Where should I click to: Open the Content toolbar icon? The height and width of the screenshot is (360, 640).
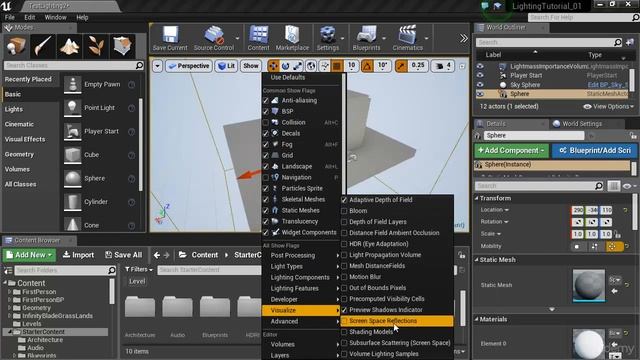[258, 38]
